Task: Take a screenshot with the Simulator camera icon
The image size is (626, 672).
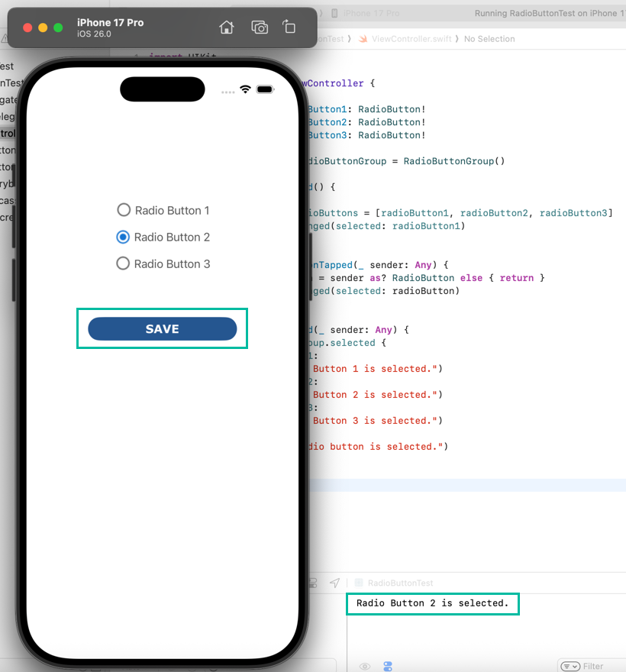Action: click(x=260, y=27)
